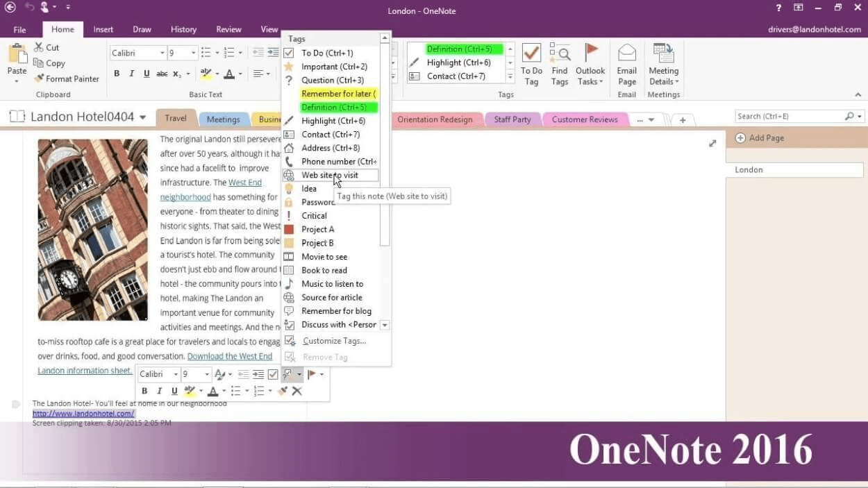Expand the paragraph alignment dropdown

tap(267, 74)
